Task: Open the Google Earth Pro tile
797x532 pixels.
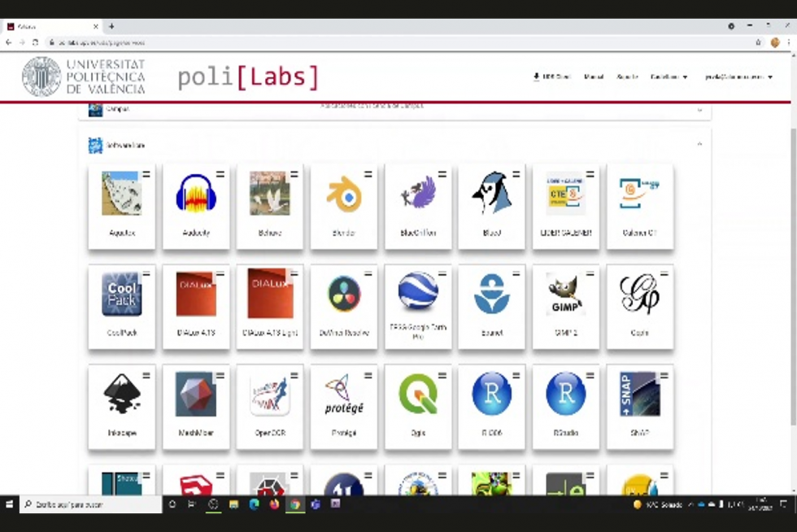Action: [x=418, y=307]
